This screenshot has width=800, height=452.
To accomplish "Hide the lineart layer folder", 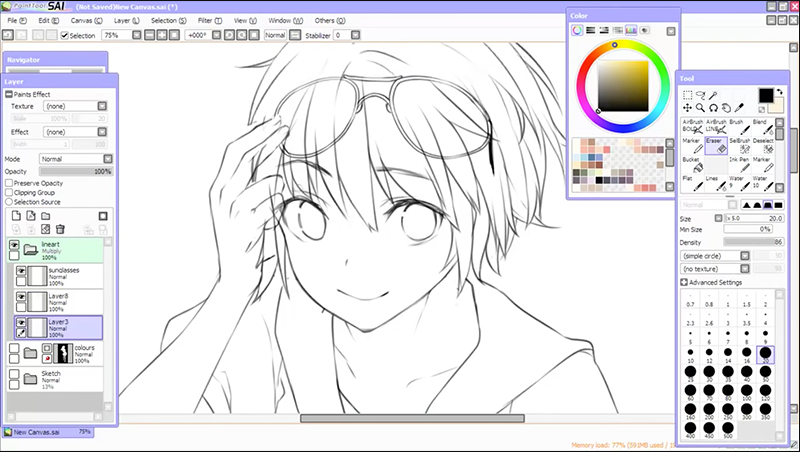I will (15, 244).
